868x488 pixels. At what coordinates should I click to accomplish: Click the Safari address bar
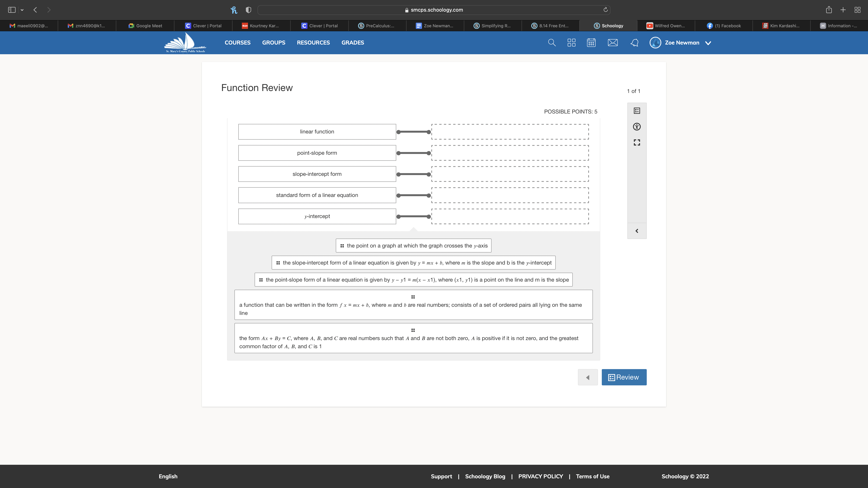(433, 10)
